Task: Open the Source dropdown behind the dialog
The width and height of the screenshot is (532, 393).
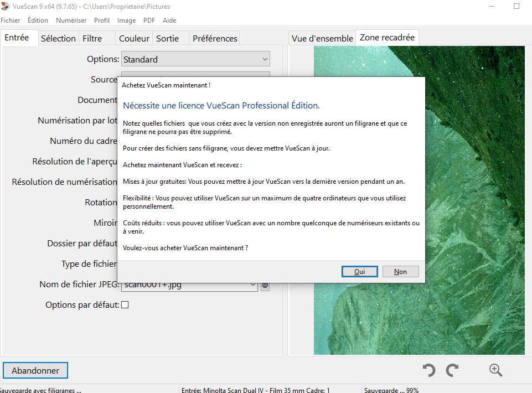Action: [x=196, y=74]
